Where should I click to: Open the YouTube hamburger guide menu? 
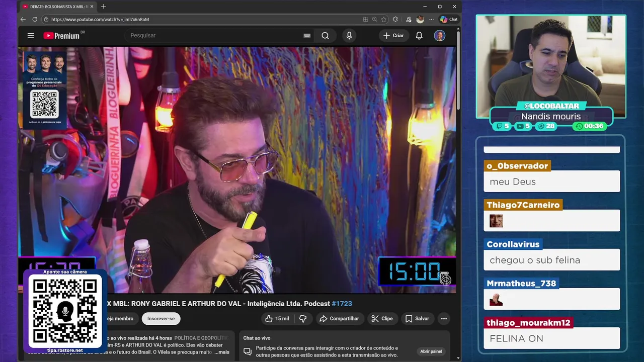coord(31,36)
